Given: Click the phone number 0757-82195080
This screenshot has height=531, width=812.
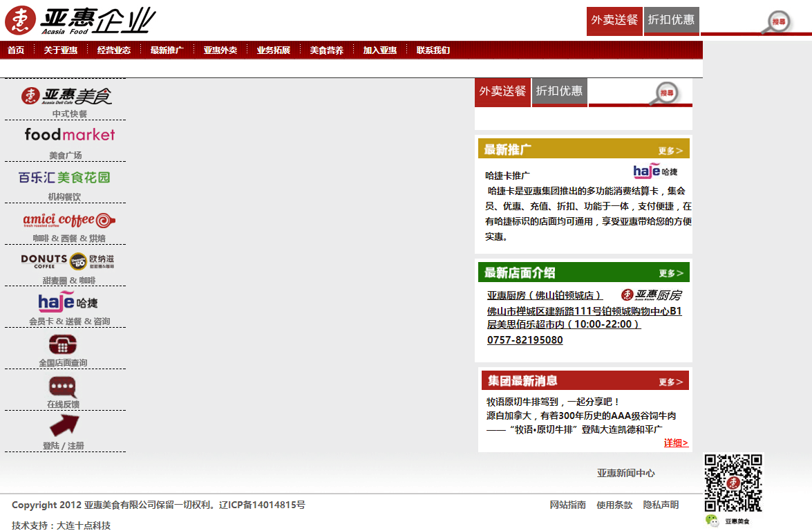Looking at the screenshot, I should [x=525, y=340].
